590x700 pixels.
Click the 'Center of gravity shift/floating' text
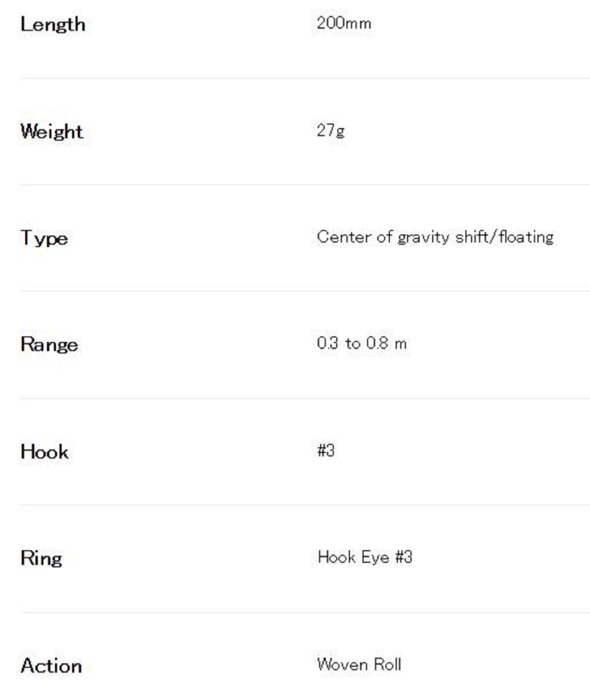click(435, 237)
